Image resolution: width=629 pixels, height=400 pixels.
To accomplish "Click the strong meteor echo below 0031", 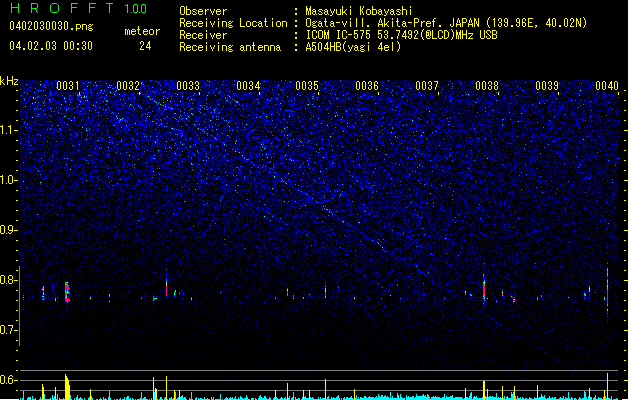I will coord(67,292).
